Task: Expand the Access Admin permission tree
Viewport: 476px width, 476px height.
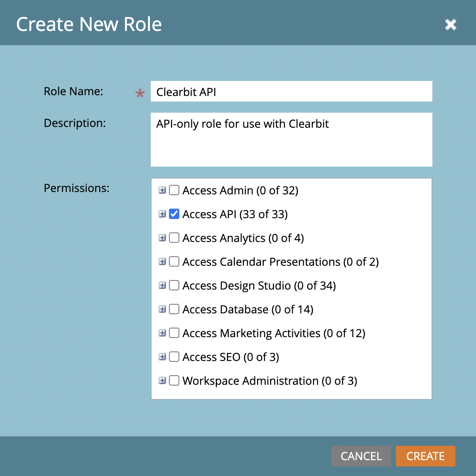Action: click(162, 190)
